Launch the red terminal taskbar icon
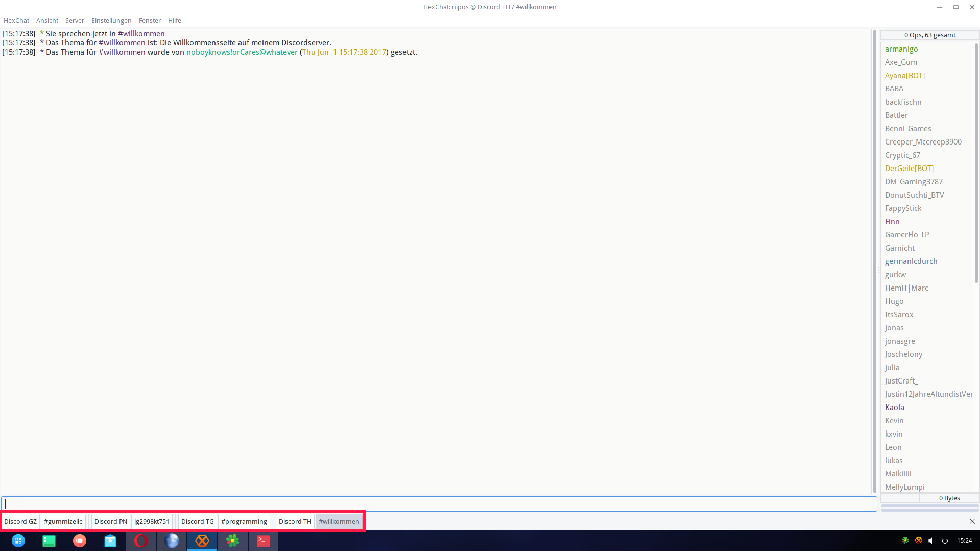 tap(264, 541)
